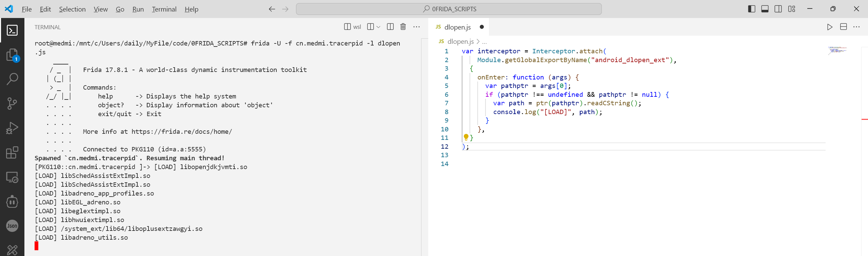This screenshot has height=256, width=868.
Task: Click dlopen.js in the breadcrumb path
Action: click(460, 41)
